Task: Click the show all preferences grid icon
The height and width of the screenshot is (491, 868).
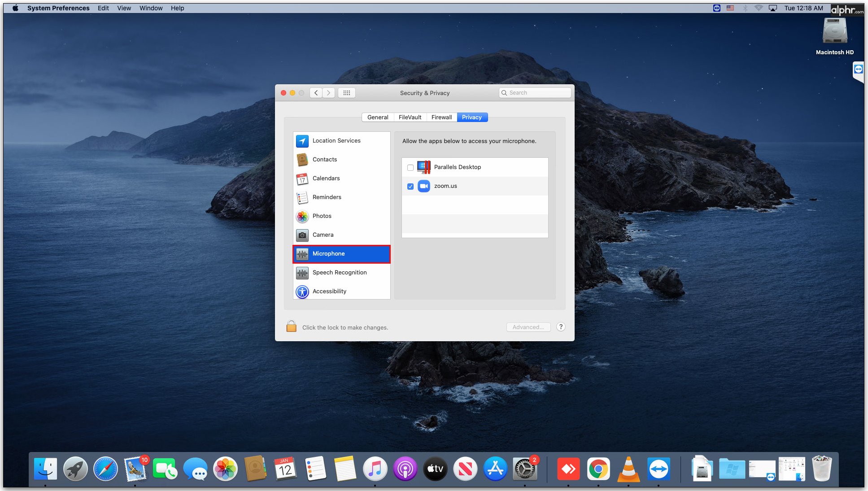Action: click(x=346, y=93)
